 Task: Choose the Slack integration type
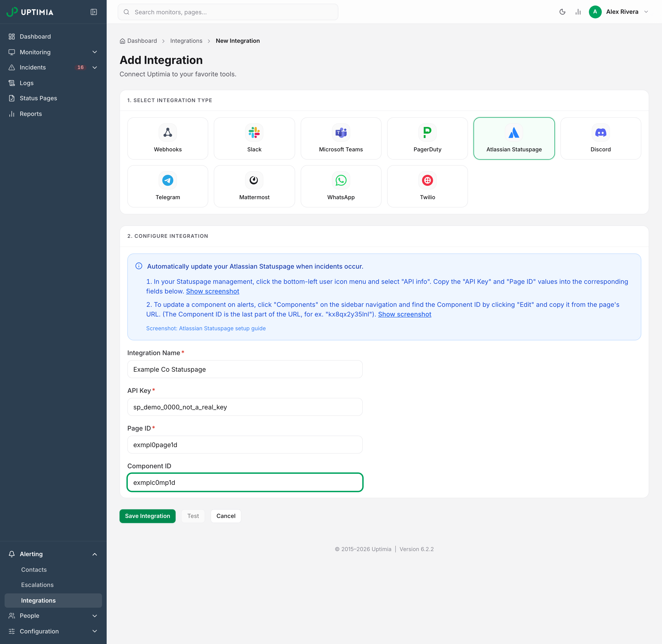click(254, 138)
